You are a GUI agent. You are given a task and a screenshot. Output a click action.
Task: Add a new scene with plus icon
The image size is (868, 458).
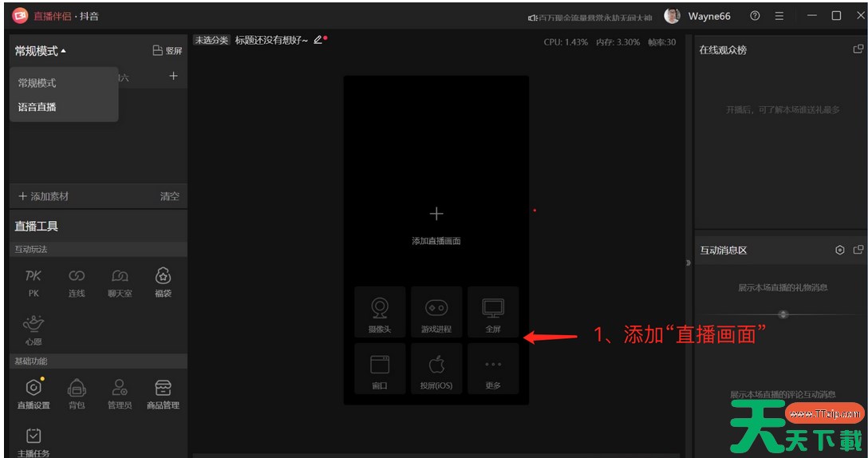click(173, 76)
